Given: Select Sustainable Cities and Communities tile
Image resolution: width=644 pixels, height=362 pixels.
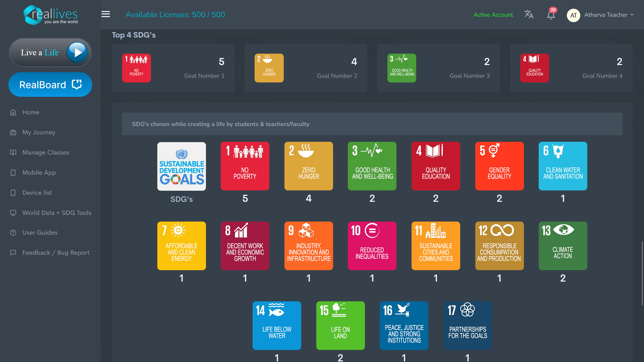Looking at the screenshot, I should click(436, 246).
